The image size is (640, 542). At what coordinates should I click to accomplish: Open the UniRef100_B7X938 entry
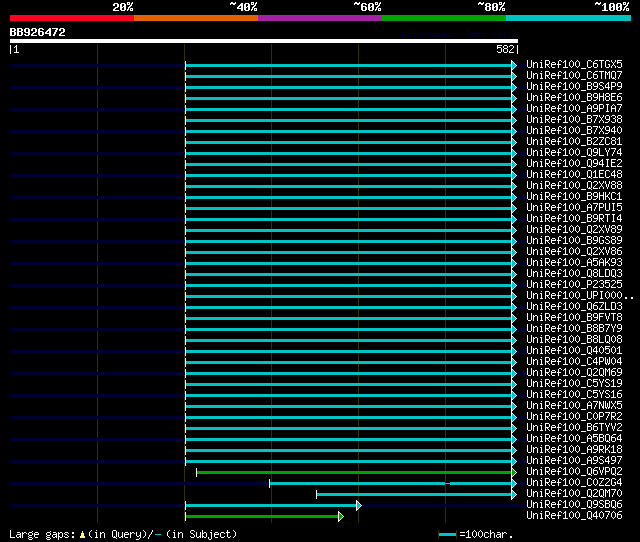(574, 119)
